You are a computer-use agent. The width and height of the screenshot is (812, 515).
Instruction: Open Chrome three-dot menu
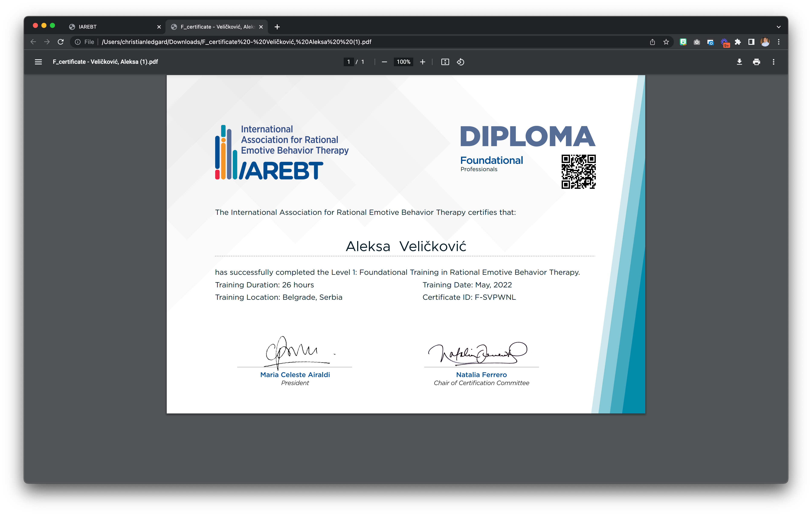click(779, 42)
